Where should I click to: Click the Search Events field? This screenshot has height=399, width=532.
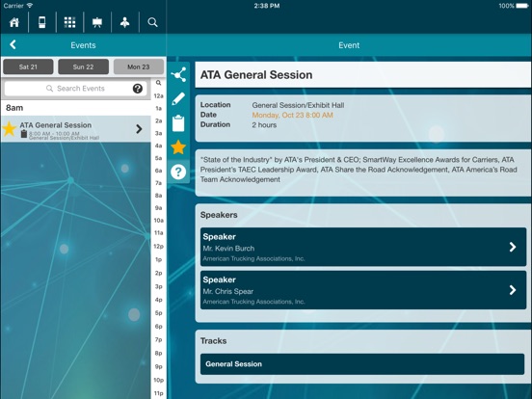coord(76,89)
